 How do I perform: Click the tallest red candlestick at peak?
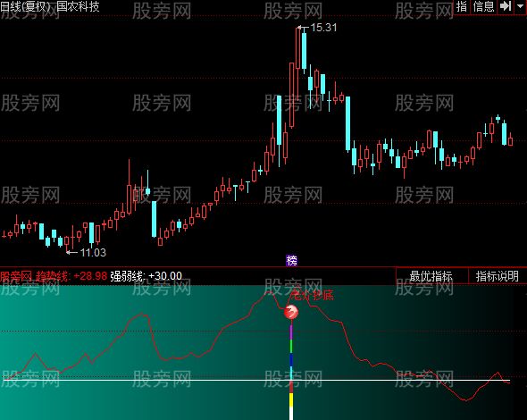point(297,48)
